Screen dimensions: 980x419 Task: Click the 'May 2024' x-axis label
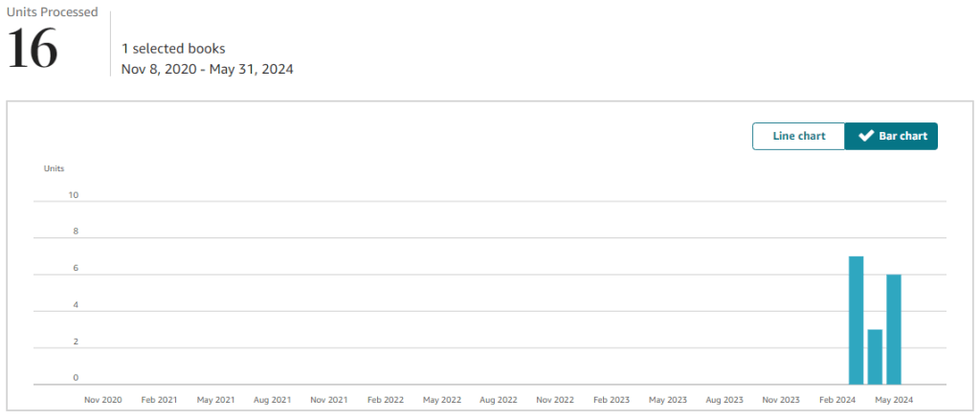point(894,400)
